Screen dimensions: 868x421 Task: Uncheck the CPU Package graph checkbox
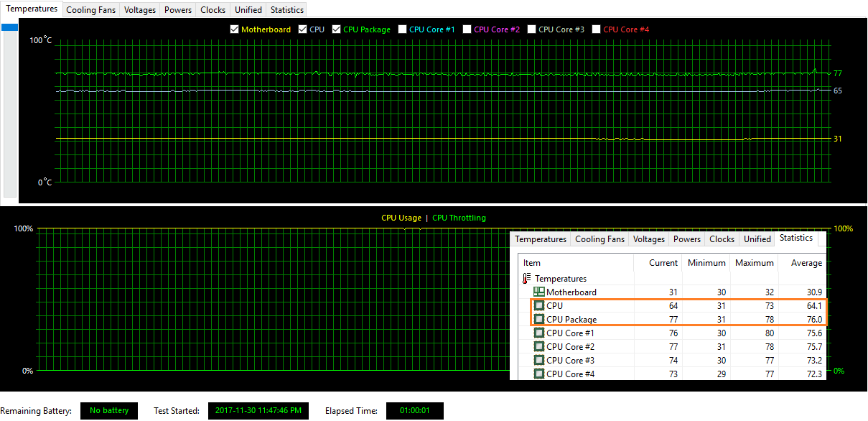[x=336, y=29]
